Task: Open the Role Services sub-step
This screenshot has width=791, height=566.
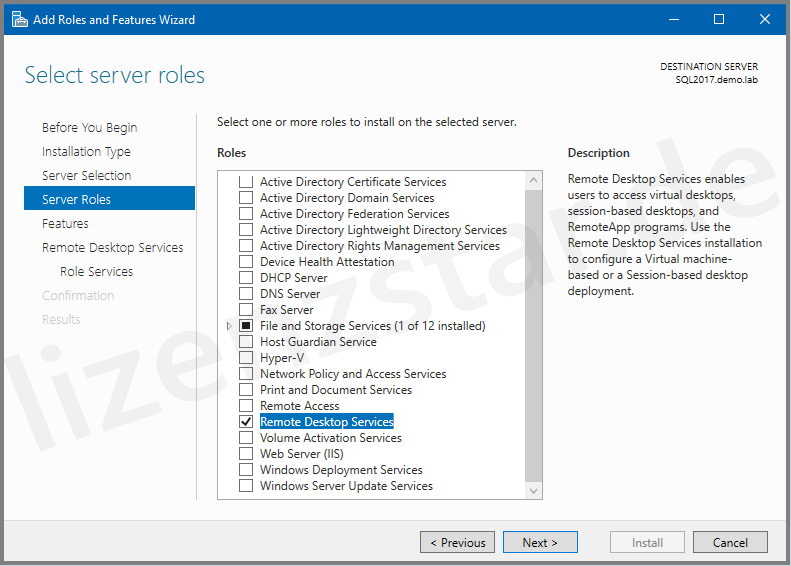Action: [96, 272]
